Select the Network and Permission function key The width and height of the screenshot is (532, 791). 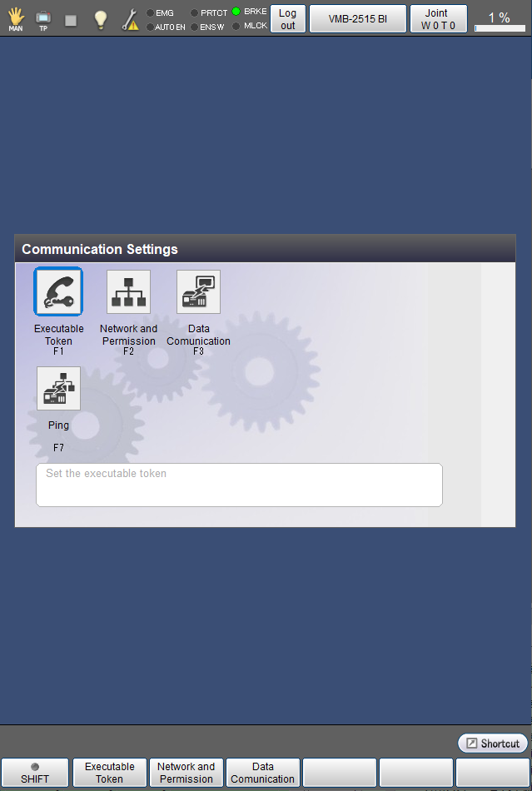point(186,773)
